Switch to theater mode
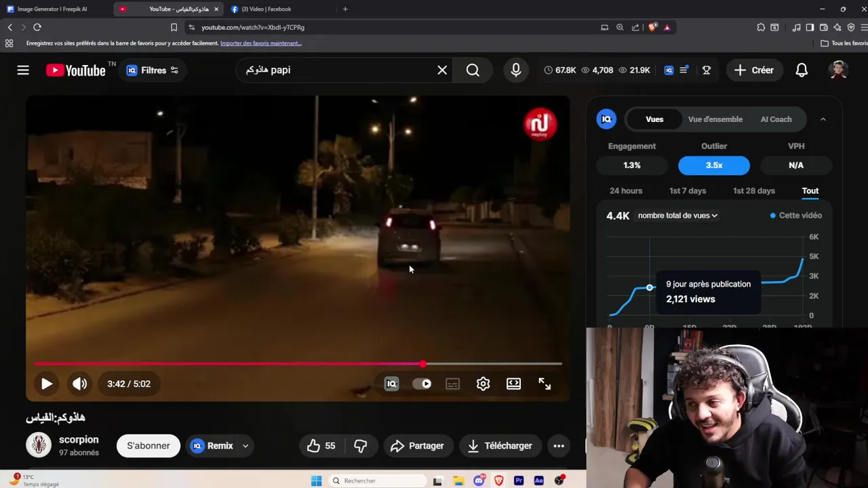 [513, 384]
